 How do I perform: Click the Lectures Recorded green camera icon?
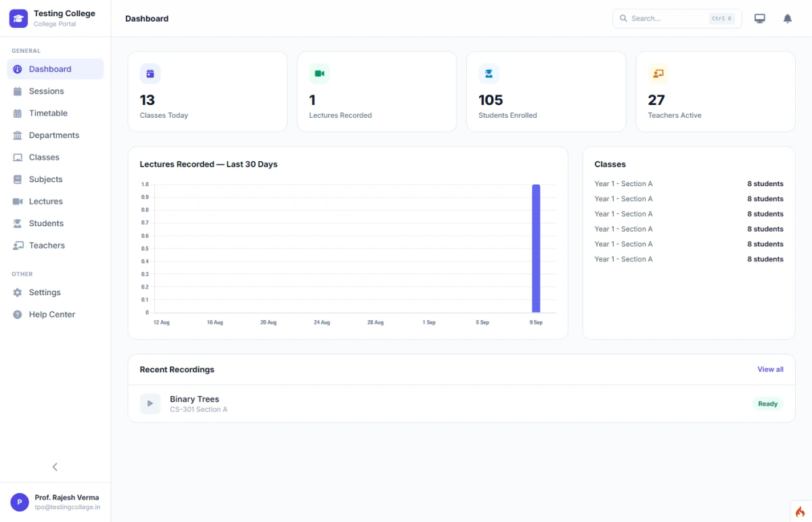[x=319, y=74]
